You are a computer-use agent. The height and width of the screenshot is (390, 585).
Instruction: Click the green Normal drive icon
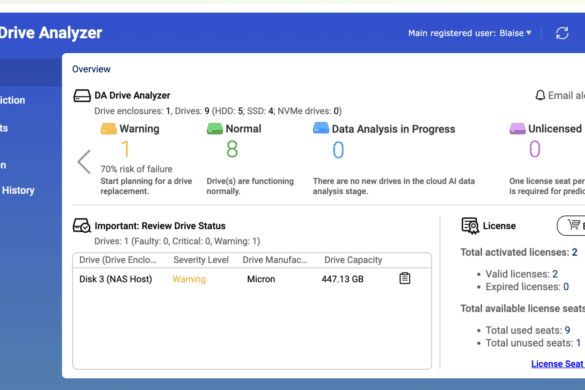[215, 129]
